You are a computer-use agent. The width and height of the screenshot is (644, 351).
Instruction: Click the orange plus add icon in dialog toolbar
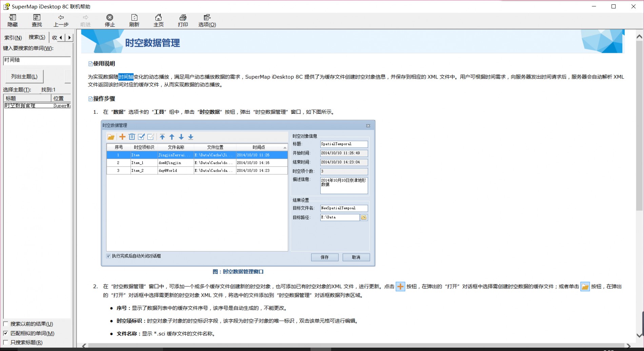(122, 137)
